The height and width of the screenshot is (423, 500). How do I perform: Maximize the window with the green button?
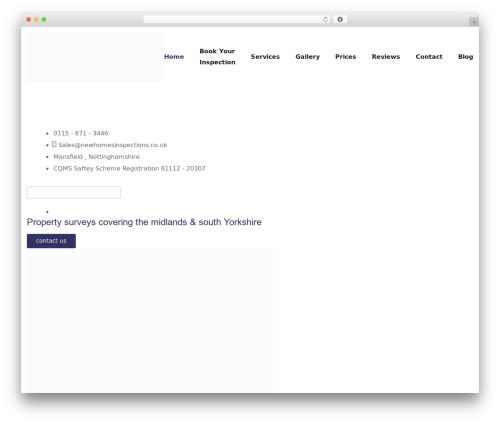coord(44,19)
